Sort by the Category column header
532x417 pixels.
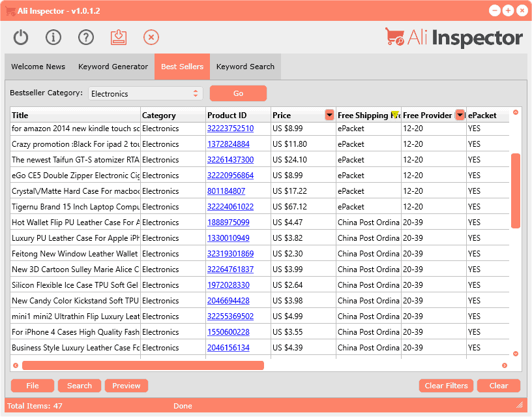coord(173,115)
